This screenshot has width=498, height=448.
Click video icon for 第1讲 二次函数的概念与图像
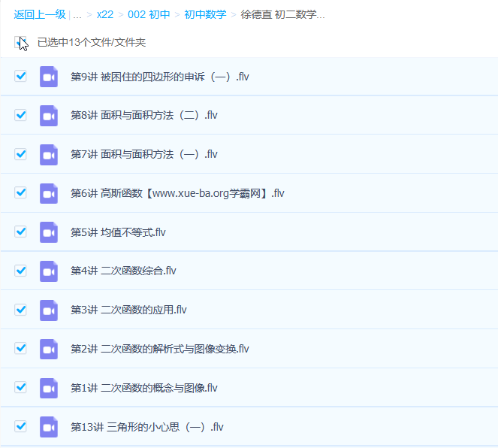pos(49,388)
